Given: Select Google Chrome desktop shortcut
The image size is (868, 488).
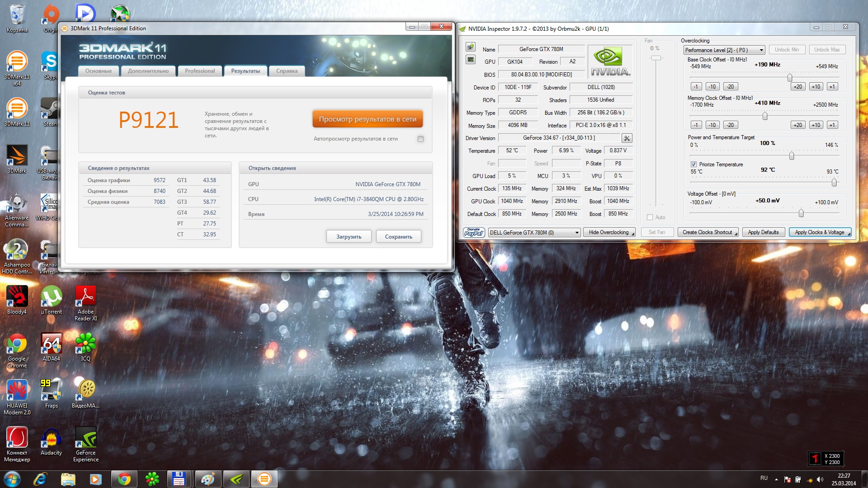Looking at the screenshot, I should pyautogui.click(x=17, y=351).
